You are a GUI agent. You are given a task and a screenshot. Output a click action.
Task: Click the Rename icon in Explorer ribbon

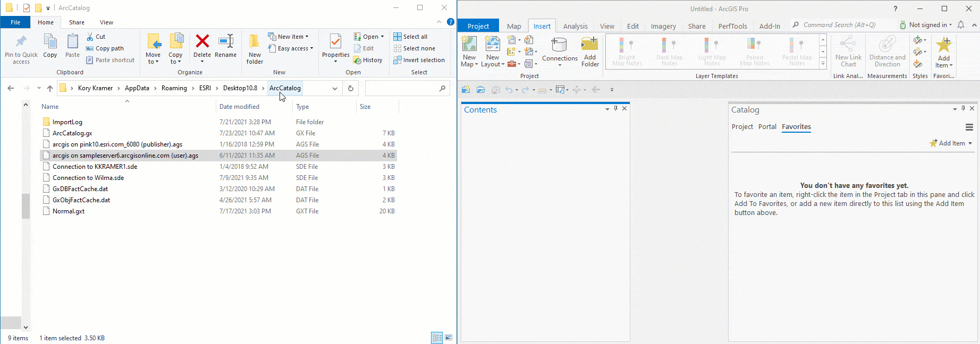[226, 41]
